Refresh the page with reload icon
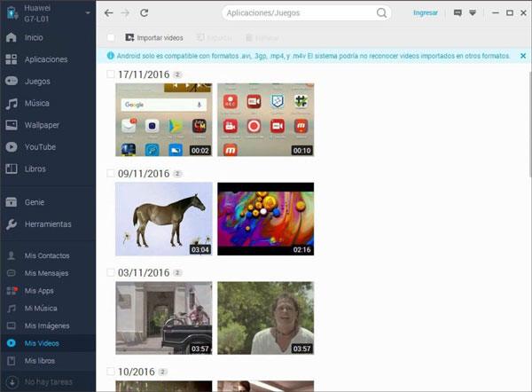This screenshot has height=392, width=532. pyautogui.click(x=145, y=13)
